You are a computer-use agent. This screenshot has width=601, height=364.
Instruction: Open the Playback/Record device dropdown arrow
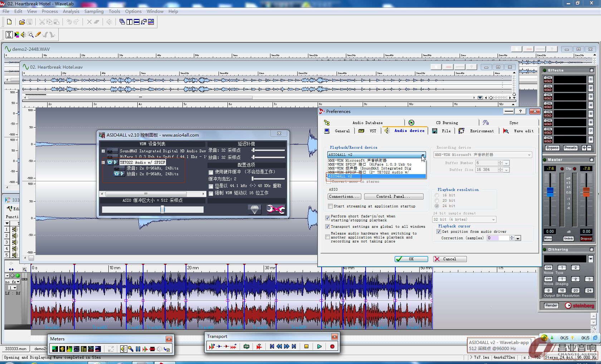coord(423,155)
